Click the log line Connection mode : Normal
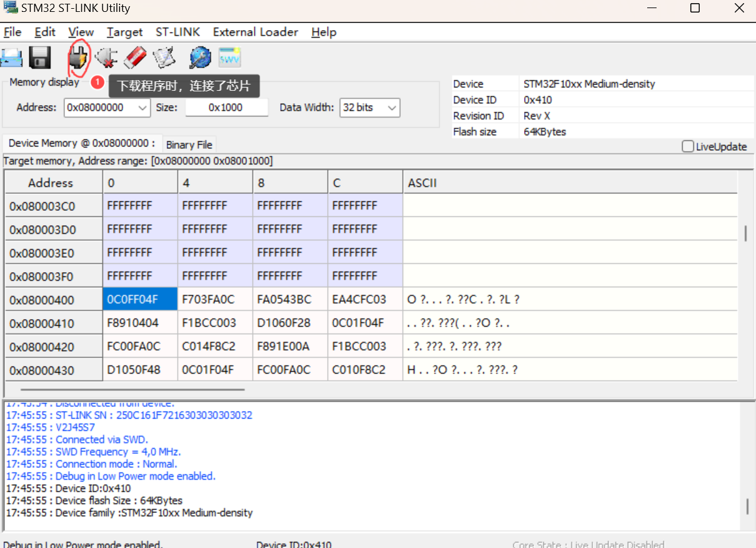This screenshot has width=756, height=548. [x=91, y=464]
